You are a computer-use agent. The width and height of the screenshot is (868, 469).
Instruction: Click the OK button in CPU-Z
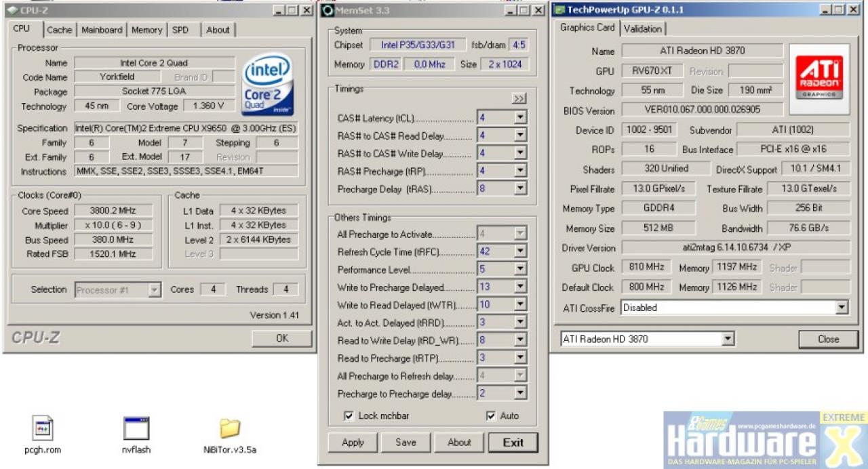click(x=282, y=338)
